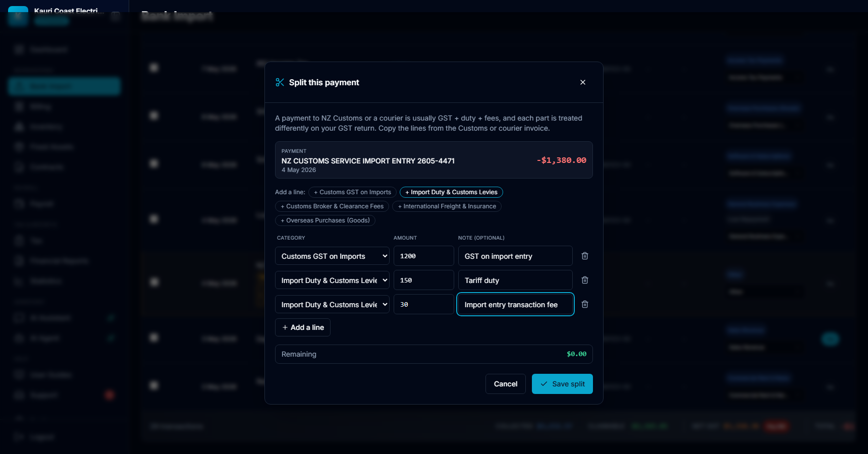This screenshot has width=868, height=454.
Task: Edit the 1200 amount field
Action: coord(424,256)
